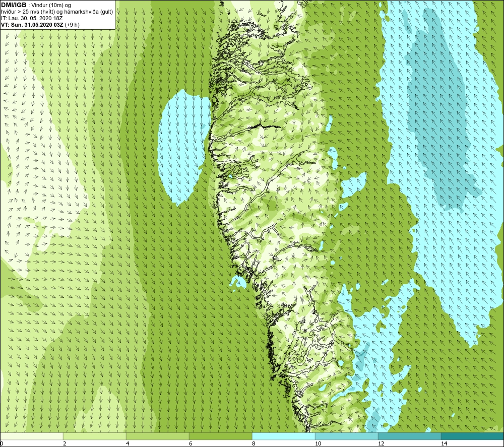504x447 pixels.
Task: Select the 0–2 m/s palest color swatch
Action: tap(31, 436)
